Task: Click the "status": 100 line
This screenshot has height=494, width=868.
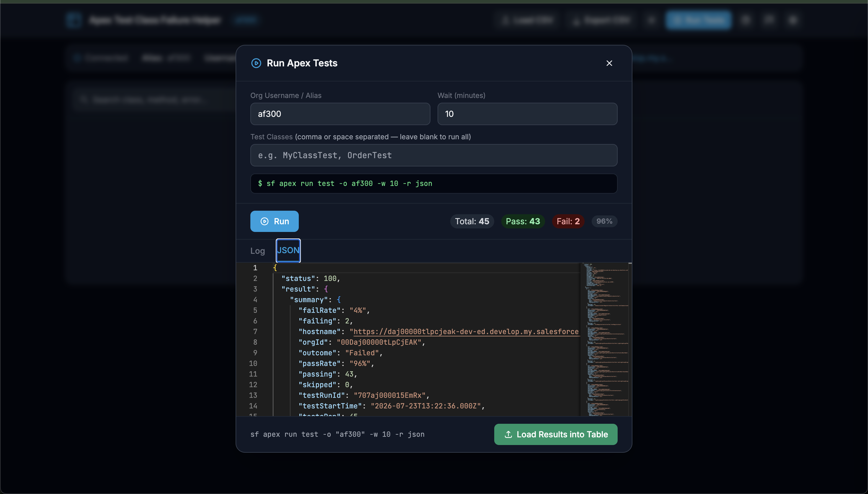Action: (x=311, y=279)
